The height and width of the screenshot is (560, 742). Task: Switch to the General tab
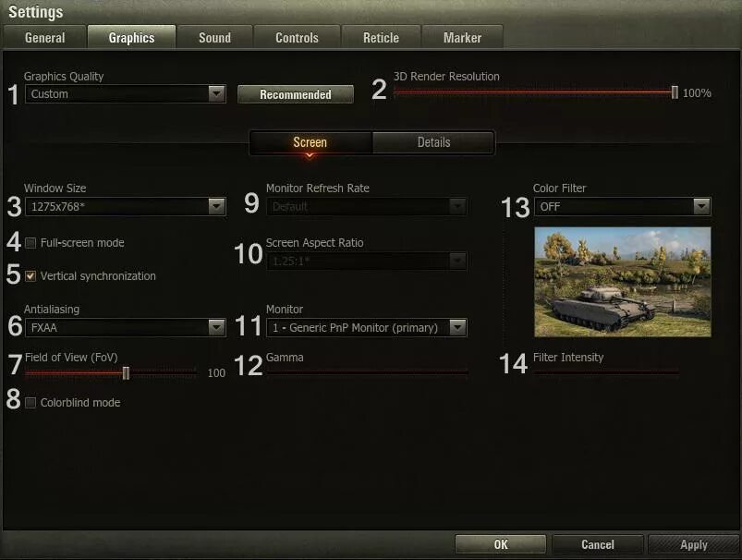(x=45, y=37)
